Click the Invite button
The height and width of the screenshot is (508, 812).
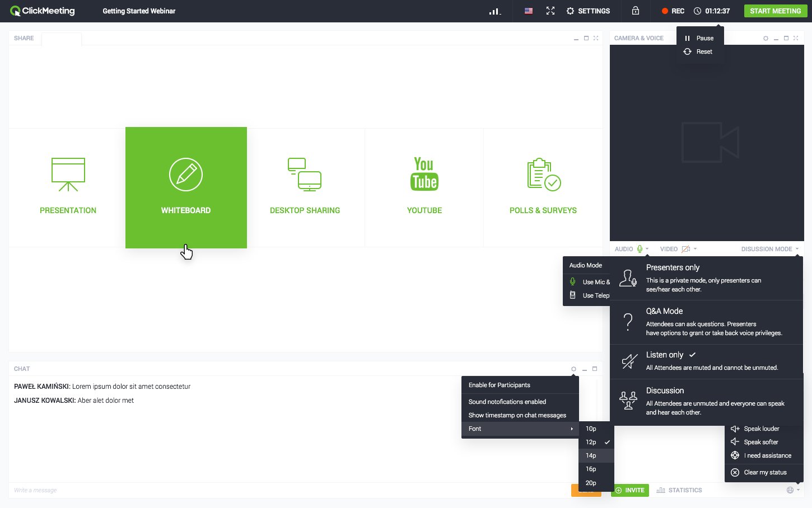(x=630, y=490)
